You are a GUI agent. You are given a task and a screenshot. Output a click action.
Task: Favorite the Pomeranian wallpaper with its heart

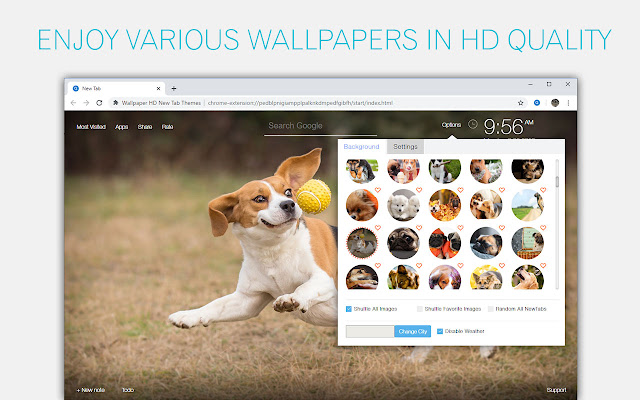tap(378, 190)
